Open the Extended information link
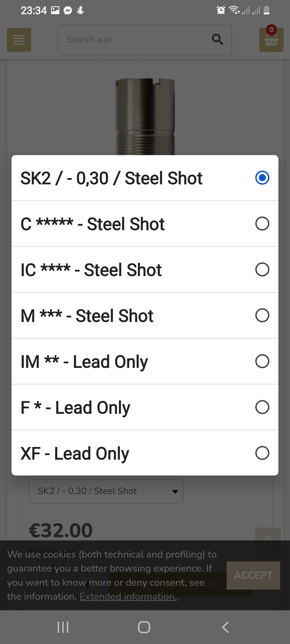The height and width of the screenshot is (644, 290). coord(128,597)
